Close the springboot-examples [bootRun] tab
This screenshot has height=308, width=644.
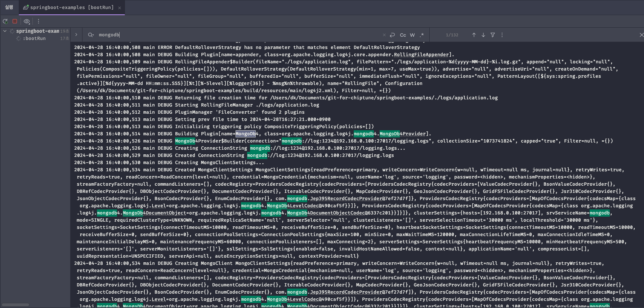pyautogui.click(x=120, y=8)
